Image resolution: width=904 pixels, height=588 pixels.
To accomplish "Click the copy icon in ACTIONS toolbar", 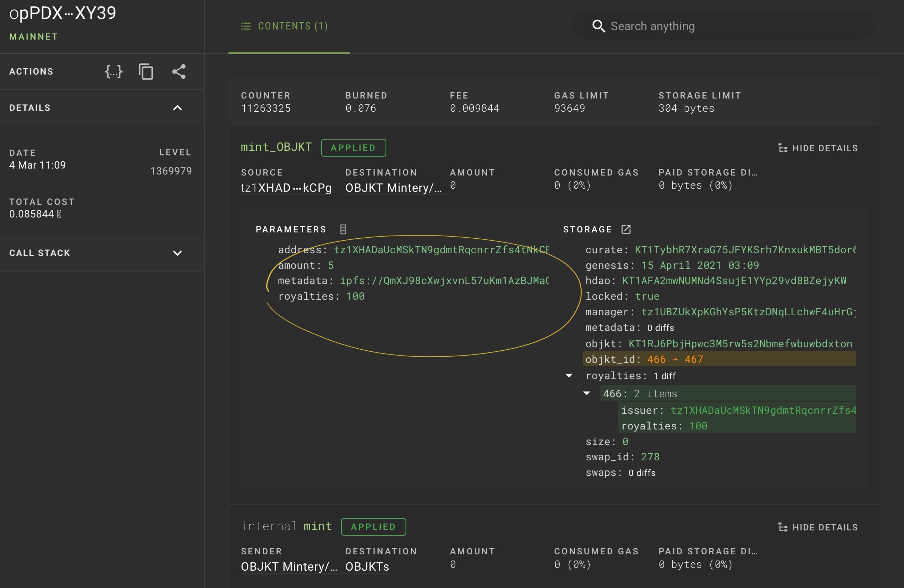I will (x=146, y=71).
